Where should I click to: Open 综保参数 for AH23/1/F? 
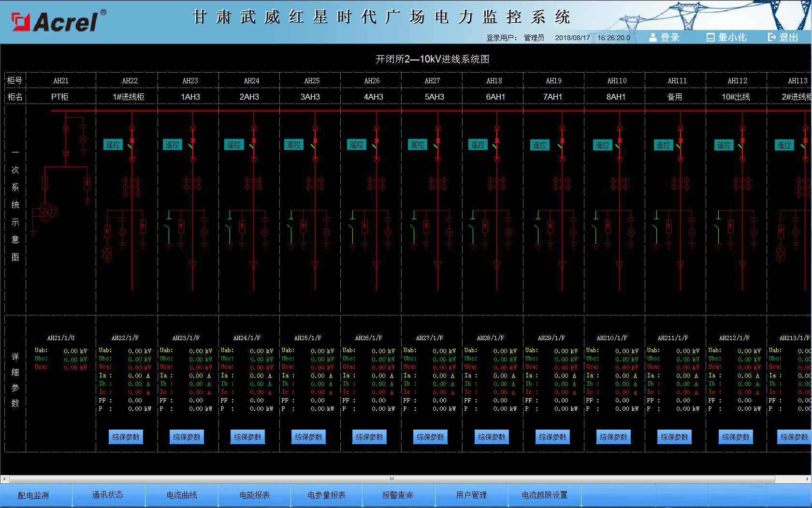point(187,437)
